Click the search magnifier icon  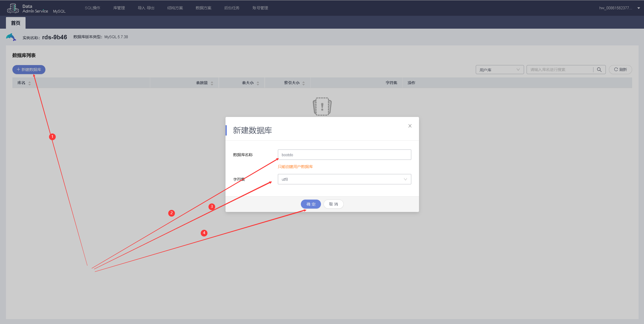tap(599, 69)
